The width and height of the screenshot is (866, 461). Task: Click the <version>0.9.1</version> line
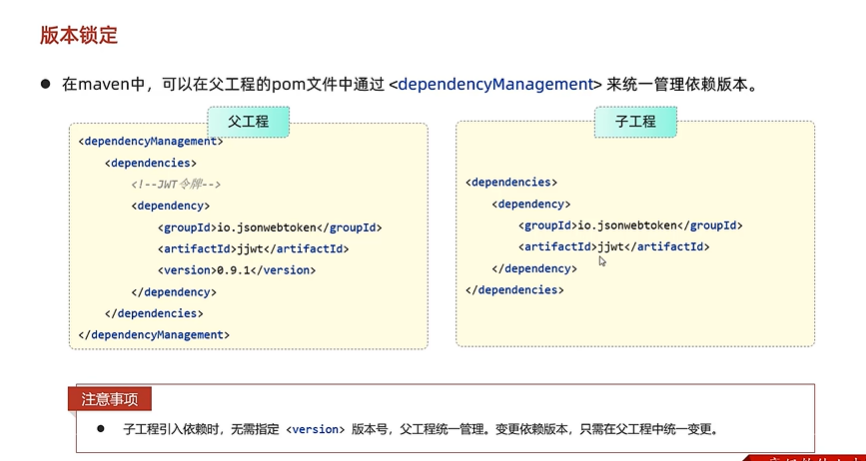click(x=236, y=271)
